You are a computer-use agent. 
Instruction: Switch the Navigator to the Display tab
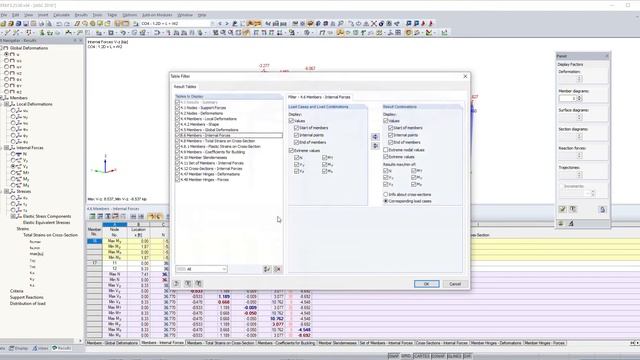pos(18,348)
